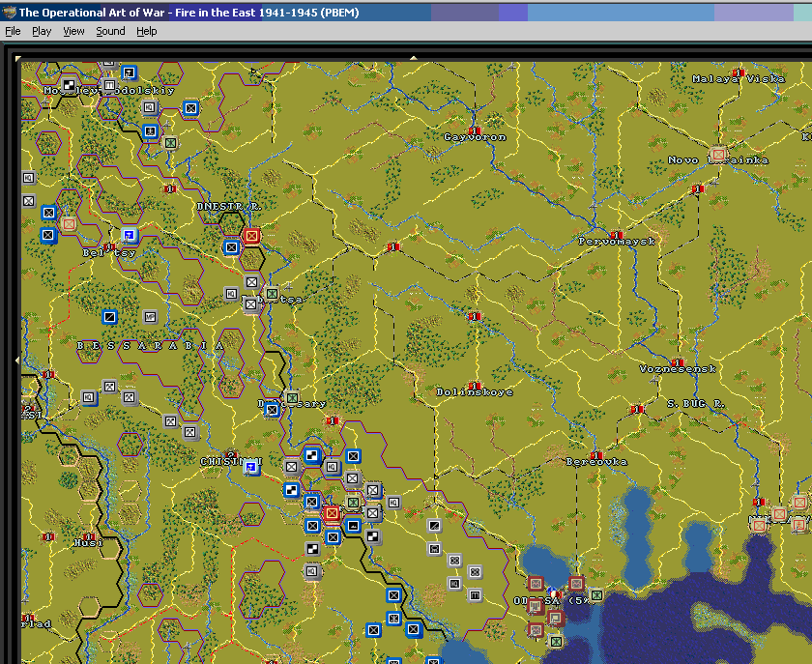
Task: Click the Husi town label
Action: (x=88, y=543)
